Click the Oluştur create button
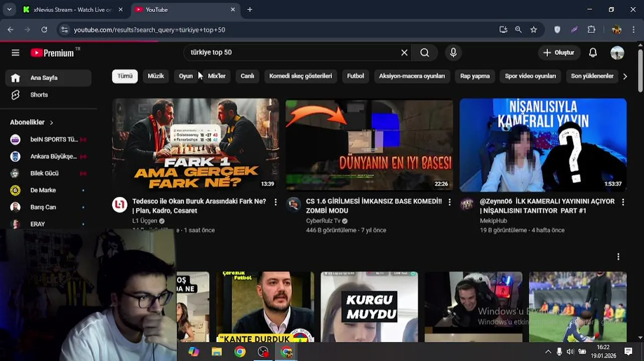Image resolution: width=644 pixels, height=361 pixels. click(x=559, y=53)
